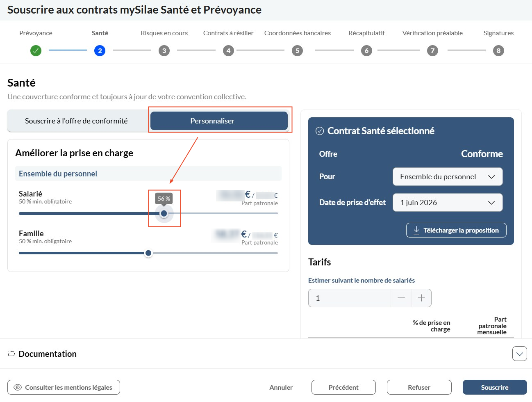Click the Améliorer la prise en charge heading
Image resolution: width=532 pixels, height=402 pixels.
74,153
